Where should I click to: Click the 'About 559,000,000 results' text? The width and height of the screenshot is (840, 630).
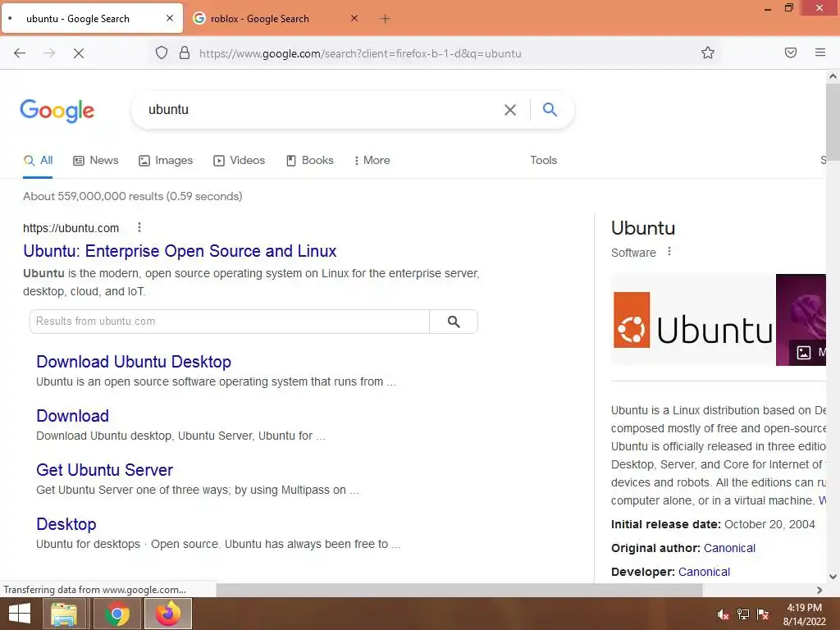coord(132,196)
